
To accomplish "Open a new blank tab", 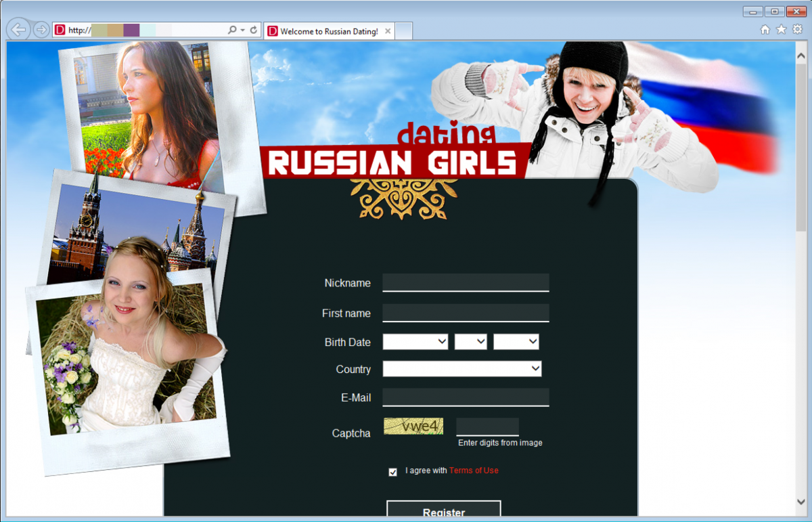I will tap(404, 31).
